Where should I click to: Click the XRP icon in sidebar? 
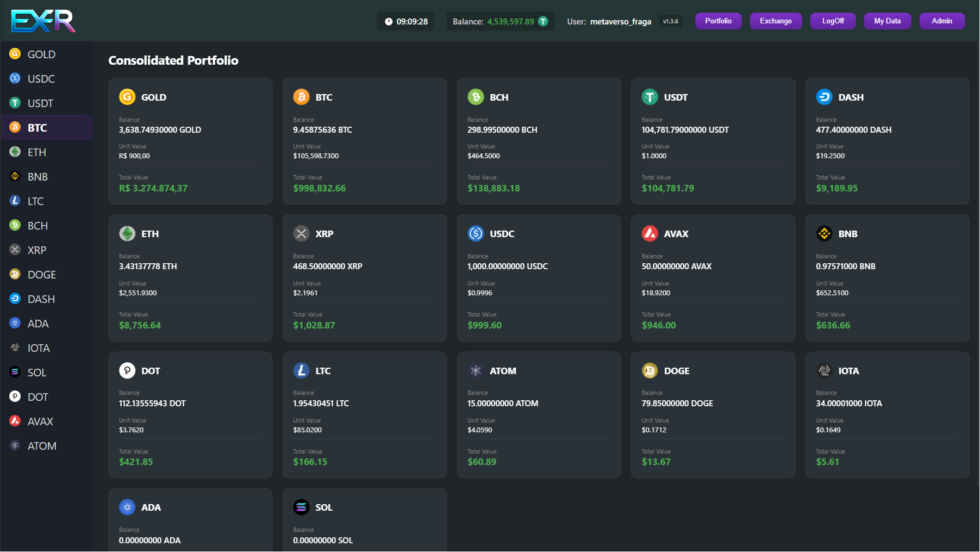(x=15, y=250)
